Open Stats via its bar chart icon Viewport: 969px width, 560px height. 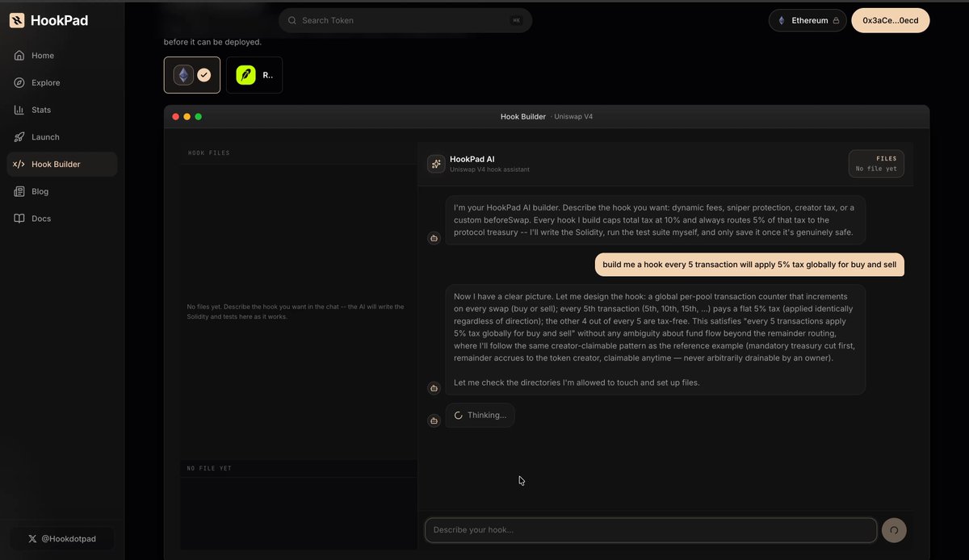coord(19,110)
